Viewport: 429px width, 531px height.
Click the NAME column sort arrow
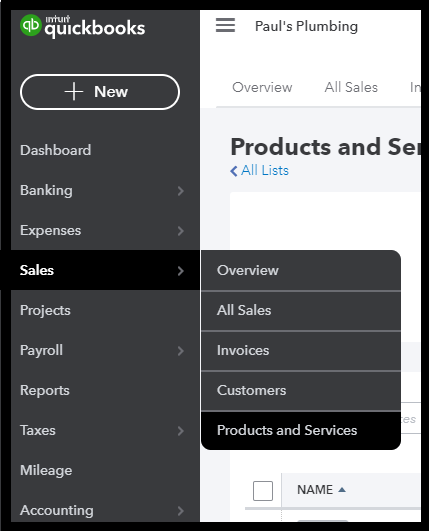[342, 490]
